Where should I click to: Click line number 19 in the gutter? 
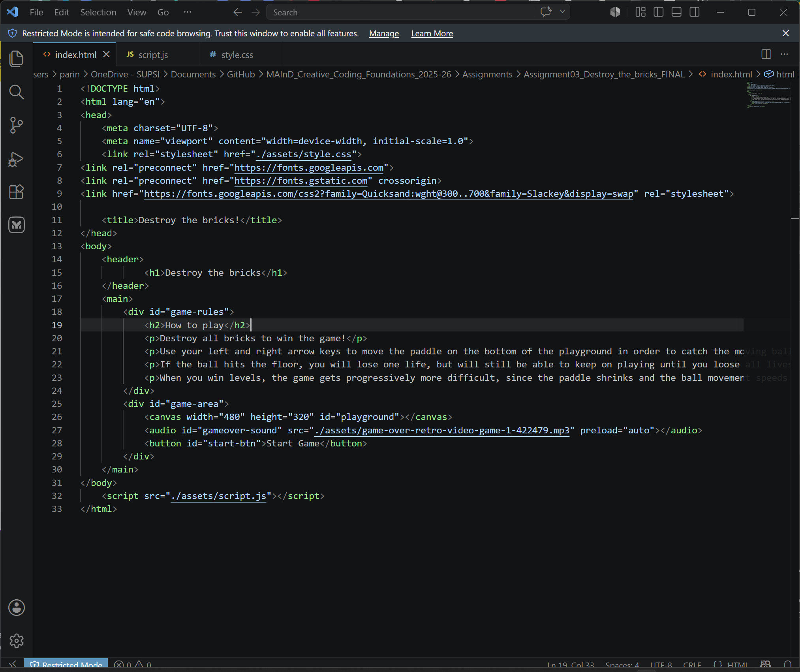(x=57, y=325)
